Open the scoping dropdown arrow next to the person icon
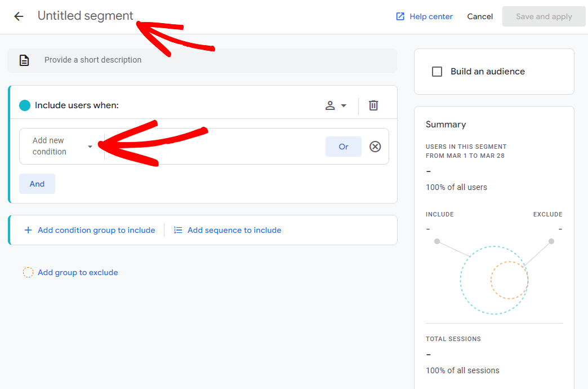Viewport: 588px width, 389px height. (343, 105)
